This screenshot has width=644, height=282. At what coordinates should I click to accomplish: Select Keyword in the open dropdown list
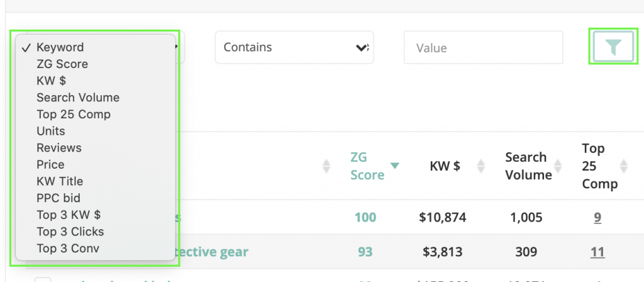[60, 47]
